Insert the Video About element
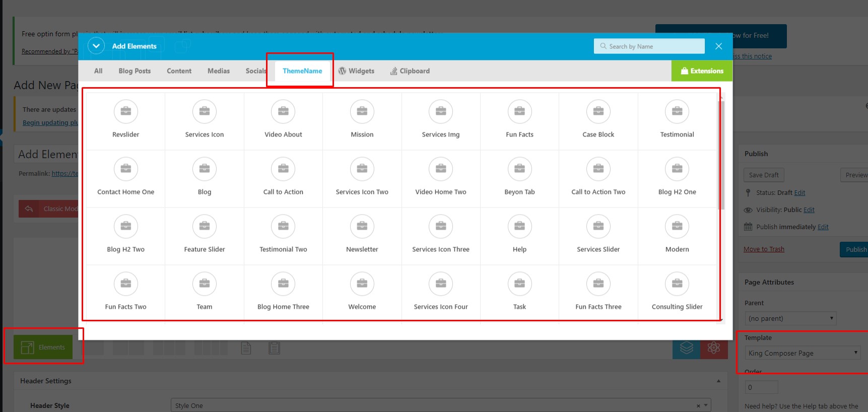The width and height of the screenshot is (868, 412). click(x=283, y=121)
